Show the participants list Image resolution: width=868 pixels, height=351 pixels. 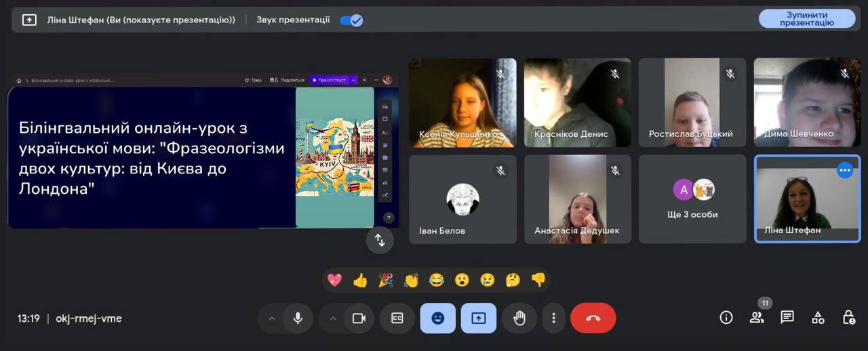click(x=757, y=318)
